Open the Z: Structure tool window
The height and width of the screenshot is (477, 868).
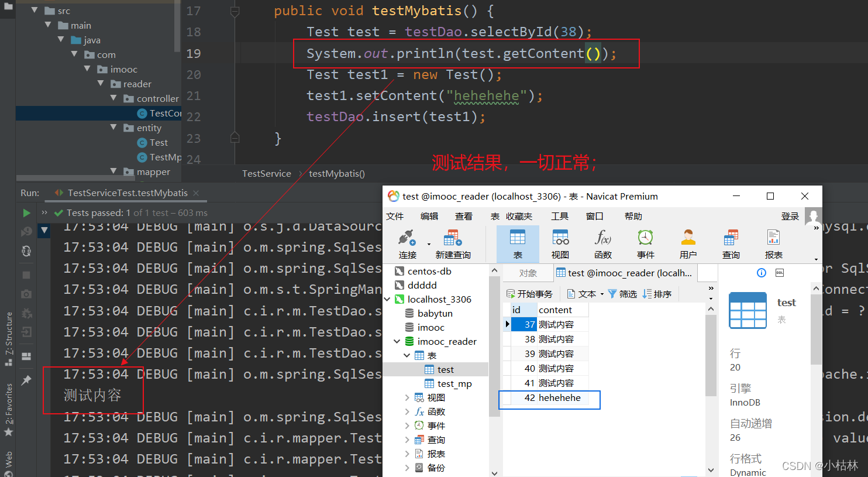(x=8, y=339)
